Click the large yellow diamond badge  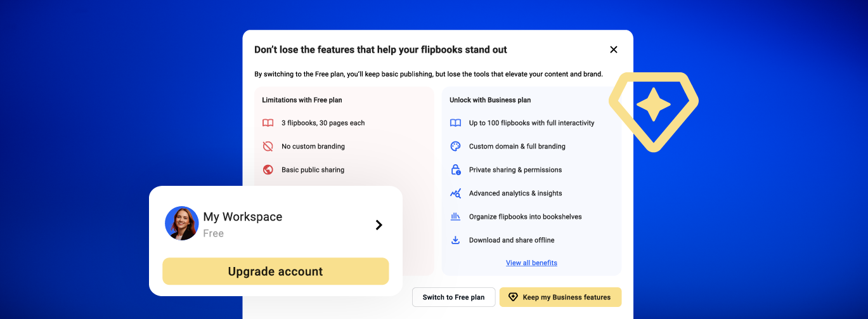click(x=653, y=110)
